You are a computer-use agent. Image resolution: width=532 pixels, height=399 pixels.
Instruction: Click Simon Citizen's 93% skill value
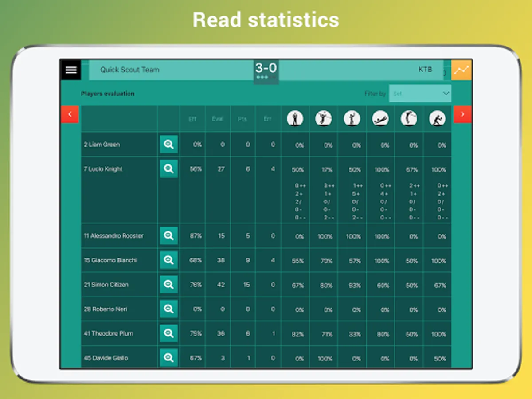point(355,286)
